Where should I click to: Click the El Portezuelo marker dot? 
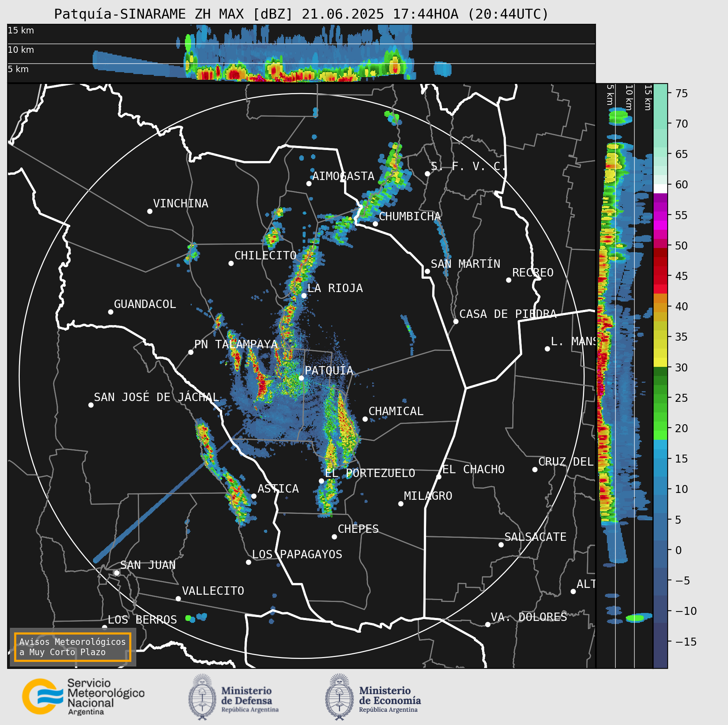[321, 481]
